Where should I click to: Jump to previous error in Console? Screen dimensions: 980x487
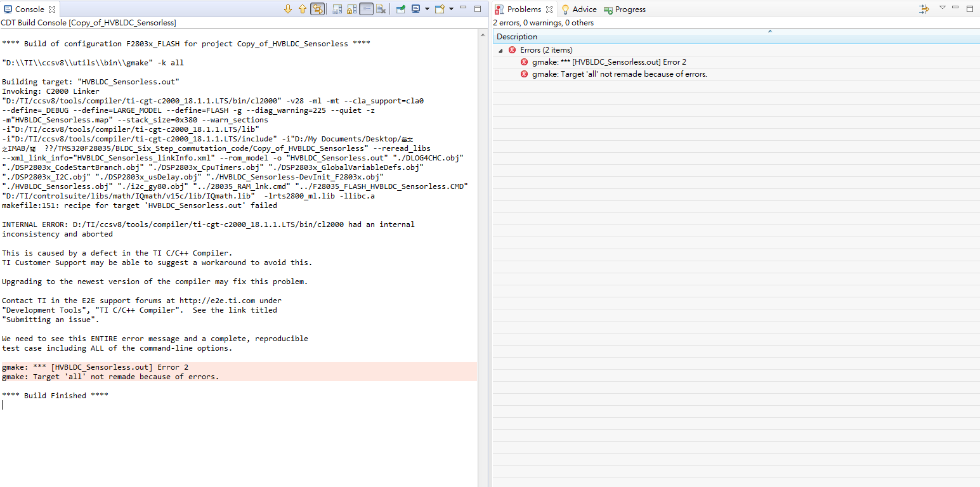(303, 9)
